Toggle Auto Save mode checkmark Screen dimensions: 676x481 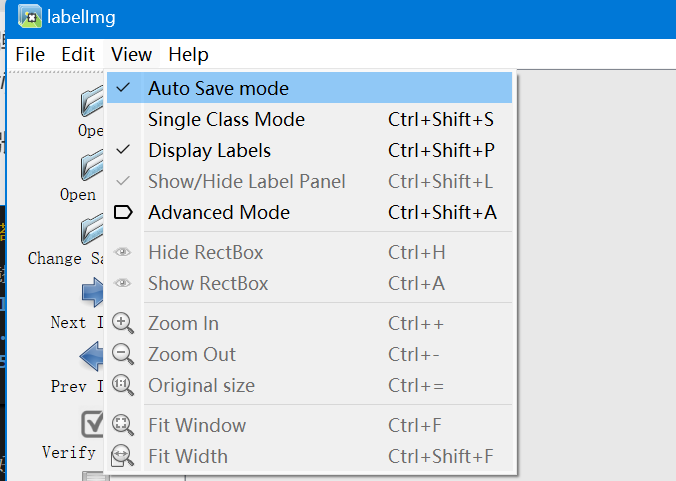pyautogui.click(x=310, y=88)
